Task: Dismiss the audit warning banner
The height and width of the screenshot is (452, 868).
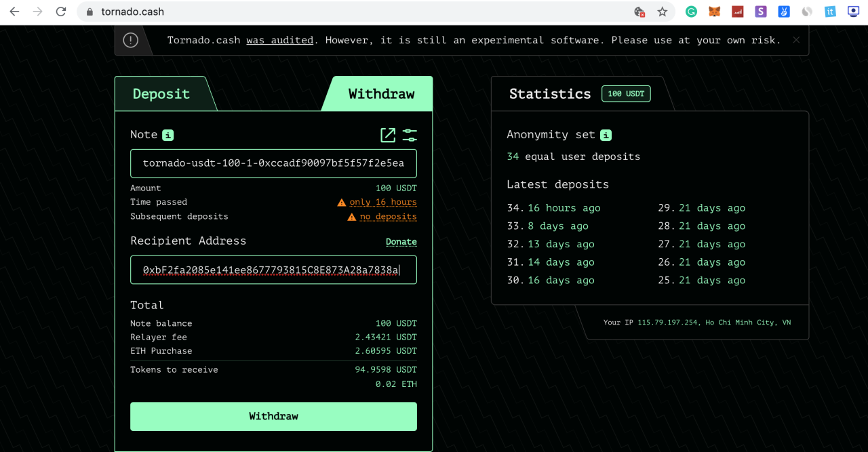Action: click(x=796, y=40)
